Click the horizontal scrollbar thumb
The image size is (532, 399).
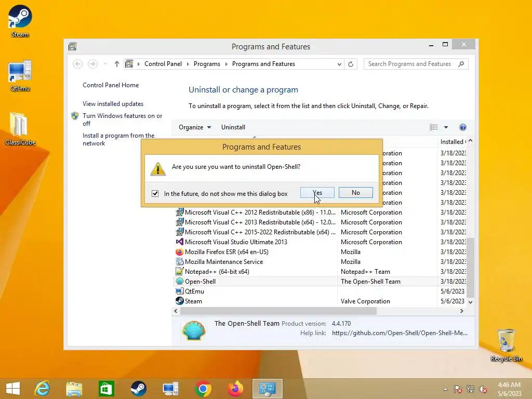pos(278,311)
